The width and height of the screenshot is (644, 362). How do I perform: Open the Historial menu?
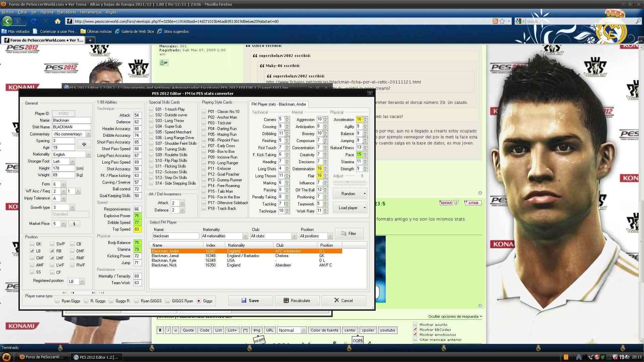[x=47, y=12]
